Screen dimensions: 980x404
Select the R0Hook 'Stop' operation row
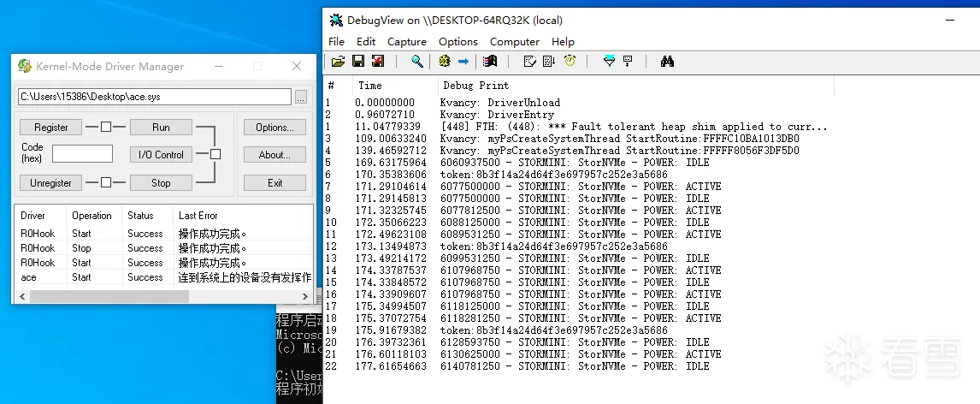[163, 247]
